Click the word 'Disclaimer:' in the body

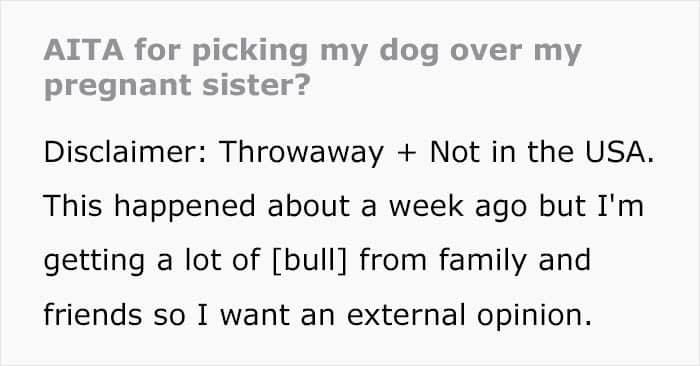pyautogui.click(x=125, y=152)
